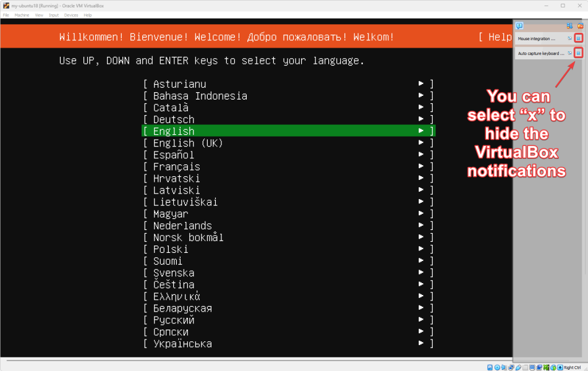The height and width of the screenshot is (371, 588).
Task: Open the Help menu in the menu bar
Action: click(x=88, y=15)
